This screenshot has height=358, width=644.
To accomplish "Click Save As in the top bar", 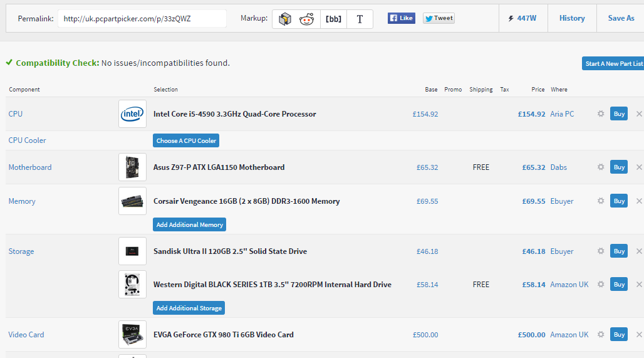I will point(621,18).
